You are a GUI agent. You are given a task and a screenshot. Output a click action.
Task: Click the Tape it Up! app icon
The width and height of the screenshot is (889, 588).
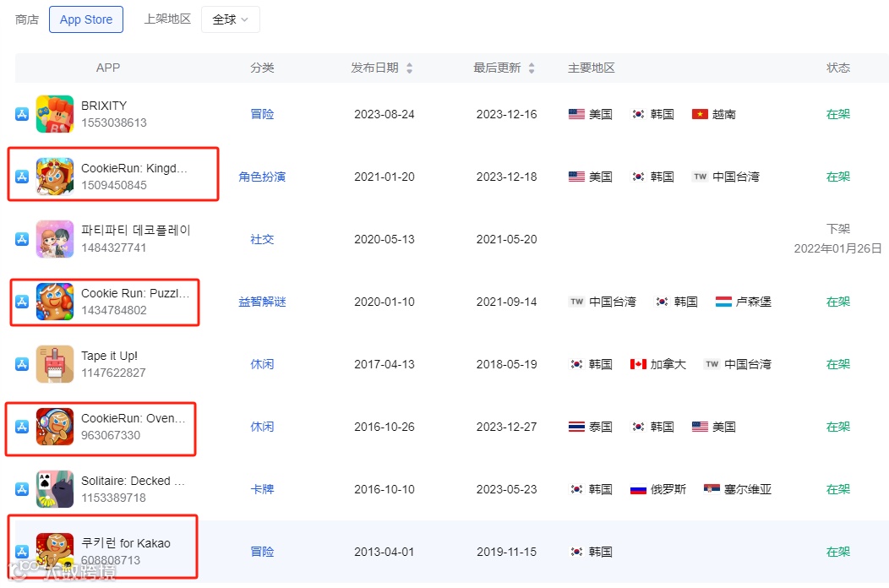coord(55,364)
